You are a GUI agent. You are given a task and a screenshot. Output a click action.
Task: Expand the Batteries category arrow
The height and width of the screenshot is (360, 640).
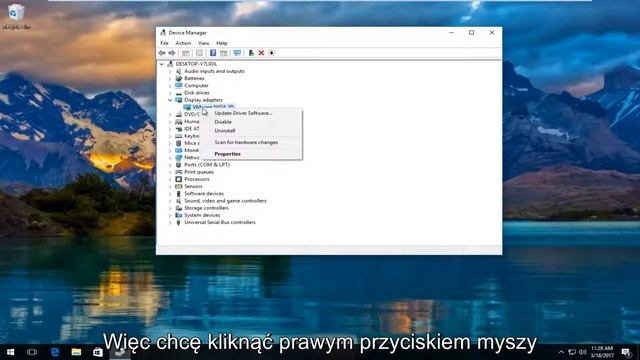click(170, 78)
